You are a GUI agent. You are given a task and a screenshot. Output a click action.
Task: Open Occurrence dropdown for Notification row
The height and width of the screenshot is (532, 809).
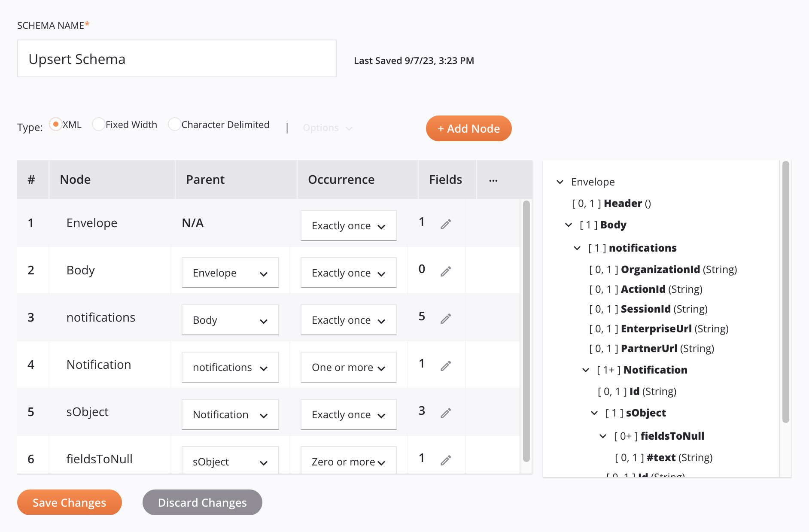348,368
